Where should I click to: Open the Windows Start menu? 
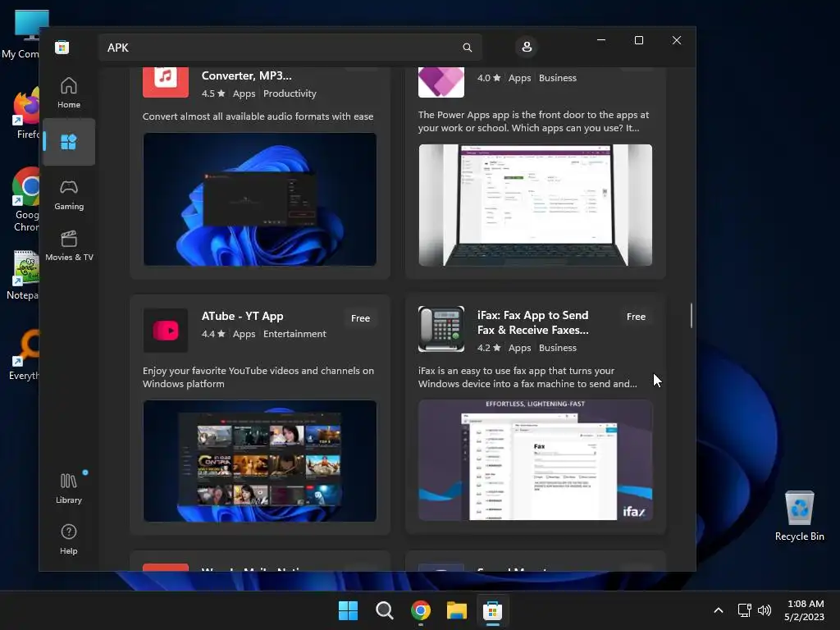click(348, 610)
